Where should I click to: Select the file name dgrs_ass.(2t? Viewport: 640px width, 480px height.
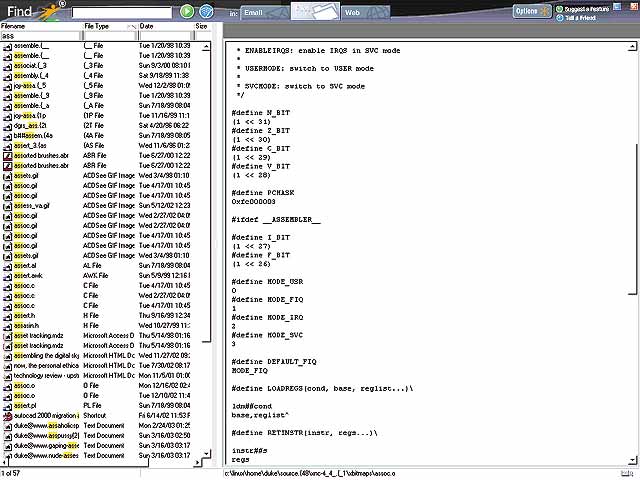pyautogui.click(x=30, y=125)
